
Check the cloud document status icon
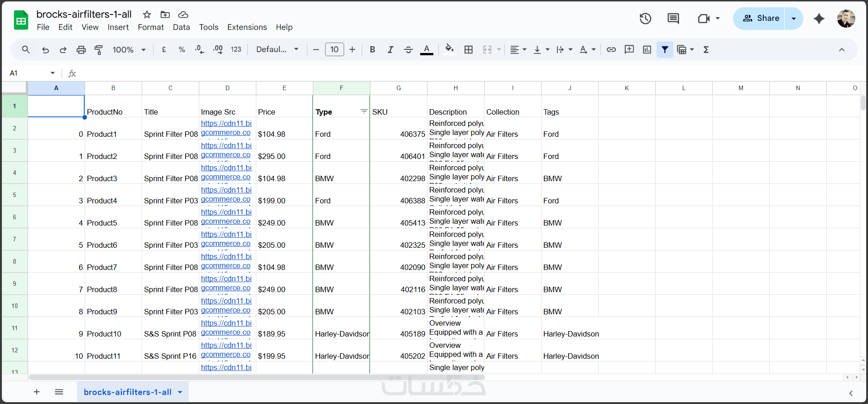[x=183, y=14]
